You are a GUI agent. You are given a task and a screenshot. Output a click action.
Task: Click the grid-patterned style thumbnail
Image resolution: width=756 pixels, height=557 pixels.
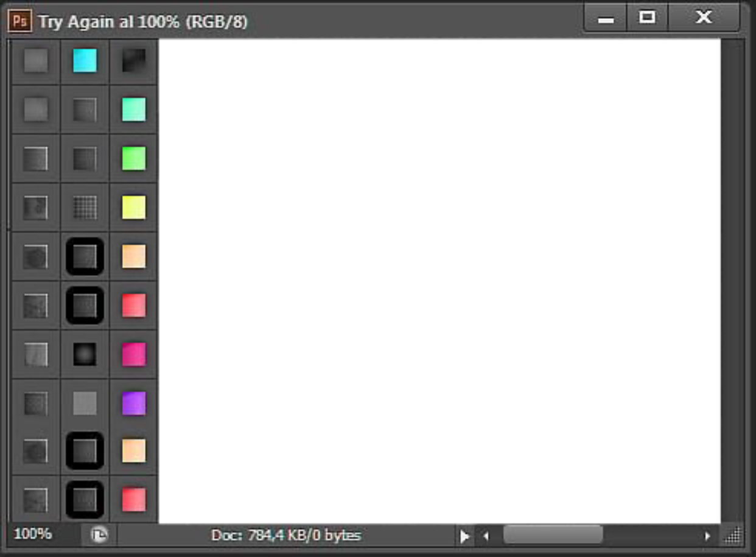tap(85, 208)
